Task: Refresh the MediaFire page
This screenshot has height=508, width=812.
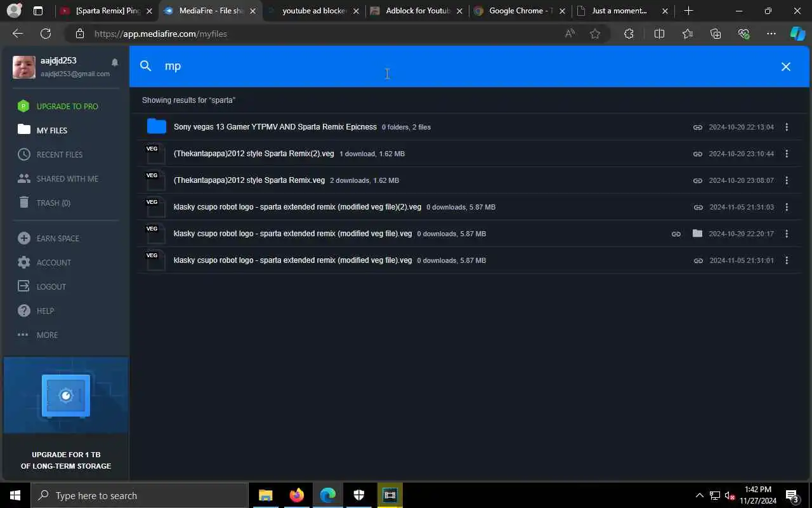Action: 46,34
